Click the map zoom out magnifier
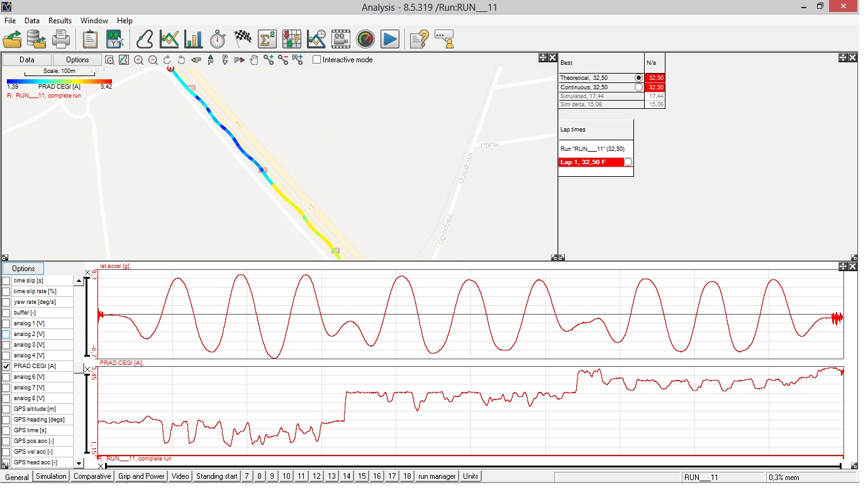This screenshot has width=868, height=492. click(x=153, y=60)
